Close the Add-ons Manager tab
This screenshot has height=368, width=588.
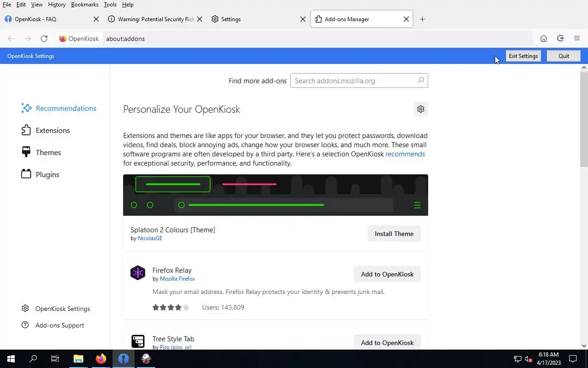click(x=406, y=19)
